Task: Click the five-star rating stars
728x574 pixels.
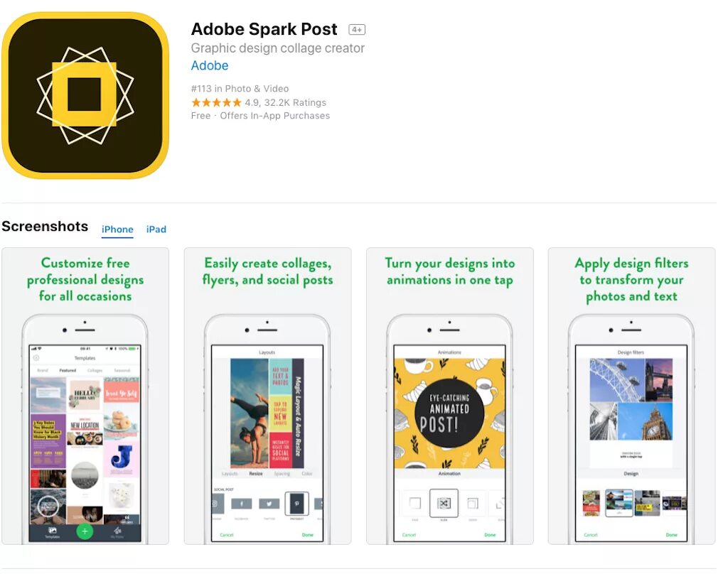Action: pyautogui.click(x=216, y=102)
